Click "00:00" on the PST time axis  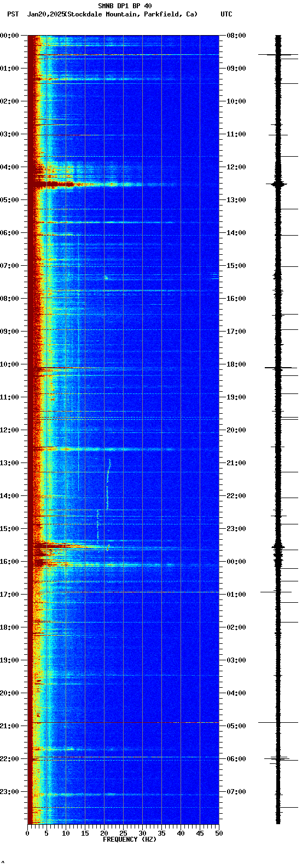click(x=9, y=36)
